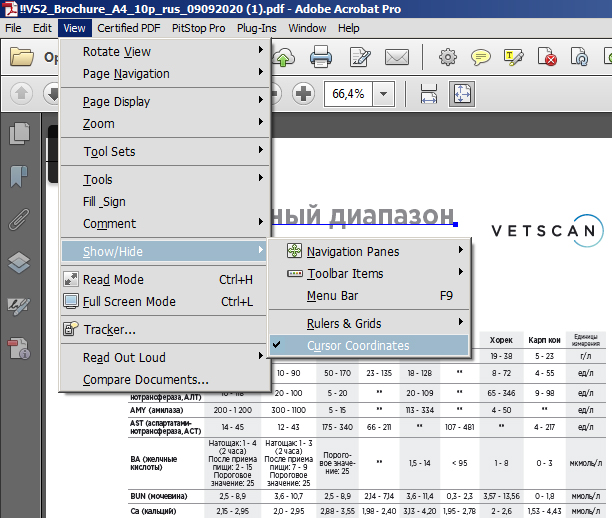
Task: Open the Help menu
Action: [349, 28]
